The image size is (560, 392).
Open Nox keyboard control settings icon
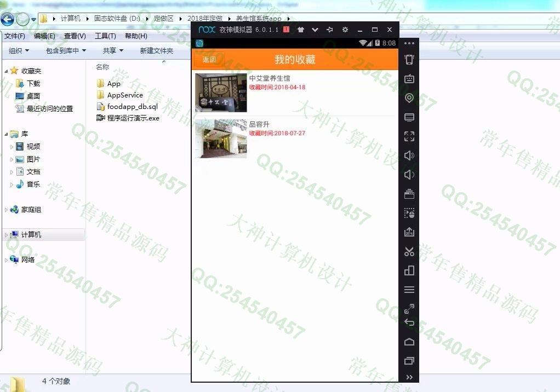[x=409, y=78]
